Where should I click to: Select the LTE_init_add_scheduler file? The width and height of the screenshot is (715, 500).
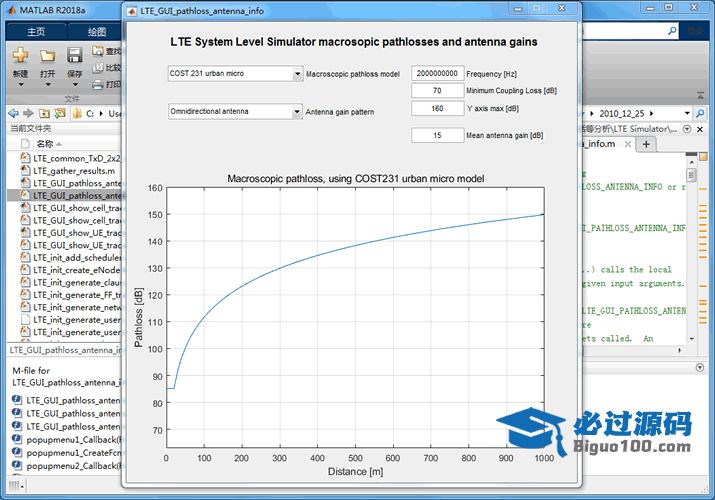pyautogui.click(x=70, y=258)
